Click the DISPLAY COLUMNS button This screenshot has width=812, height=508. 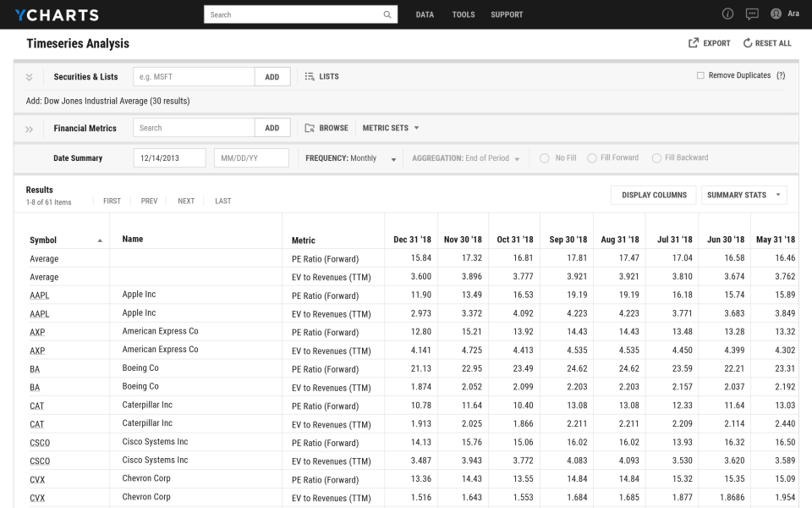[x=653, y=195]
